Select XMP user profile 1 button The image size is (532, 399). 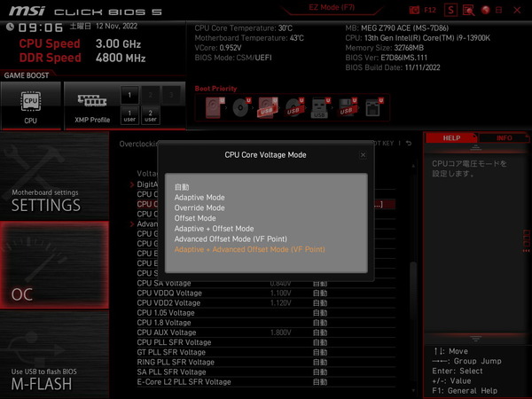coord(129,115)
